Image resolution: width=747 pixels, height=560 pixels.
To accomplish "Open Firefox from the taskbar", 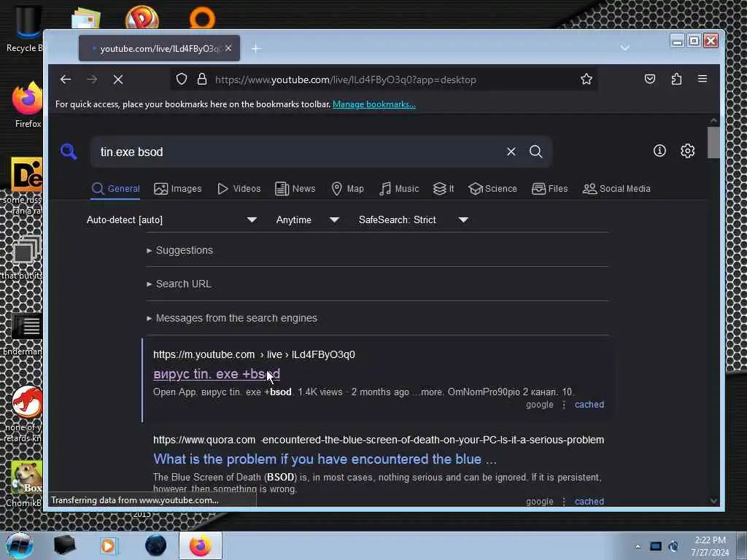I will pos(201,545).
